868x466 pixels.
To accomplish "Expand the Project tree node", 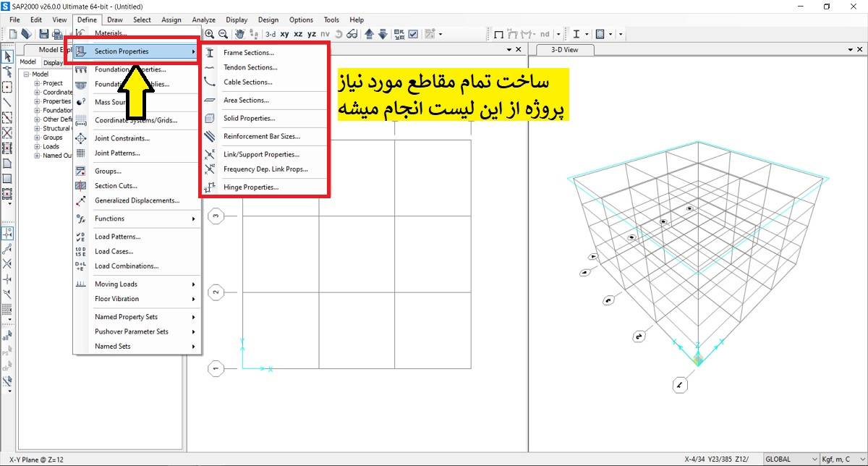I will coord(37,83).
